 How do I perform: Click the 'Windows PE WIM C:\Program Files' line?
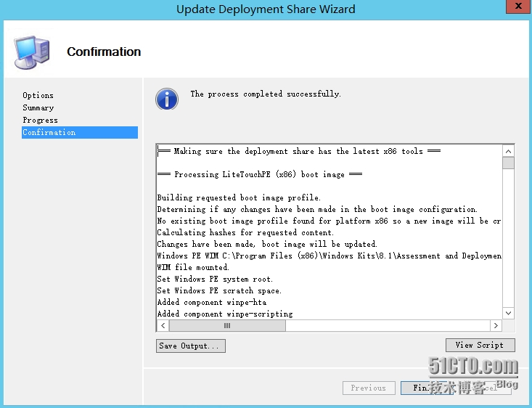[329, 256]
